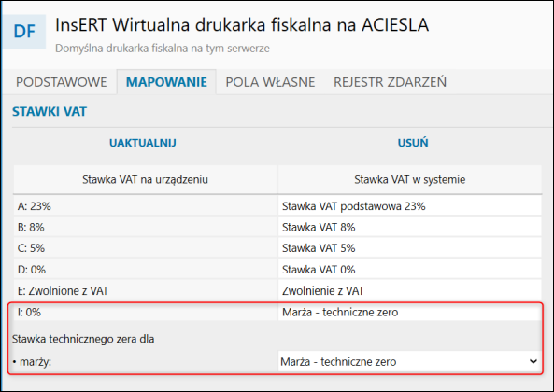Select the I: 0% device rate cell

145,312
